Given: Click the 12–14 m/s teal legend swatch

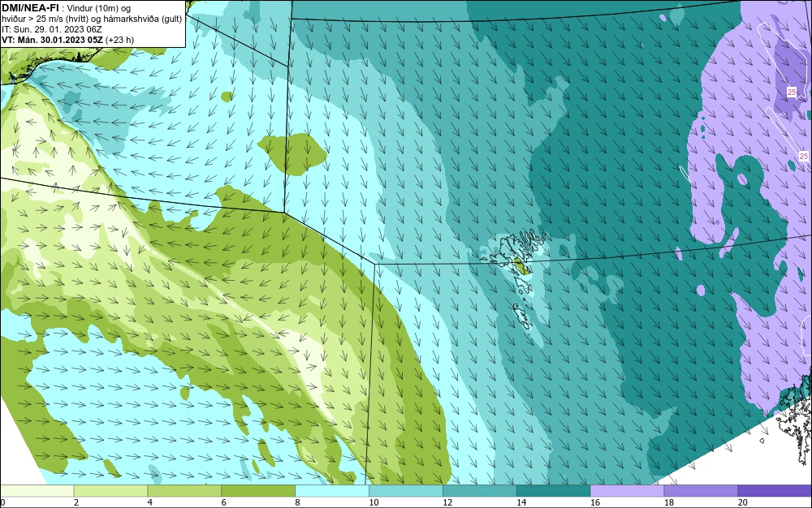Looking at the screenshot, I should point(480,491).
